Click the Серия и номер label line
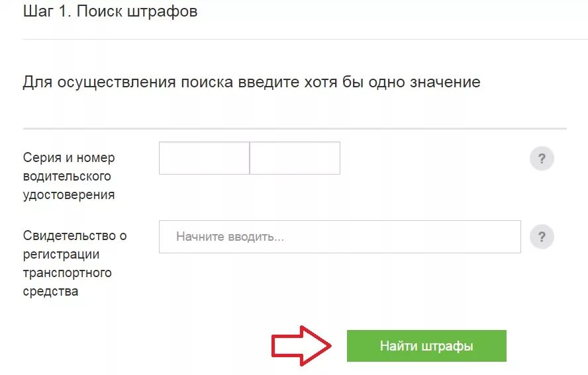The height and width of the screenshot is (375, 588). pyautogui.click(x=69, y=157)
